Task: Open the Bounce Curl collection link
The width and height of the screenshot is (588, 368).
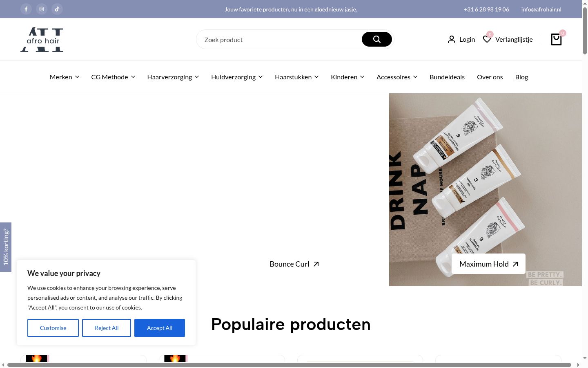Action: pyautogui.click(x=294, y=264)
